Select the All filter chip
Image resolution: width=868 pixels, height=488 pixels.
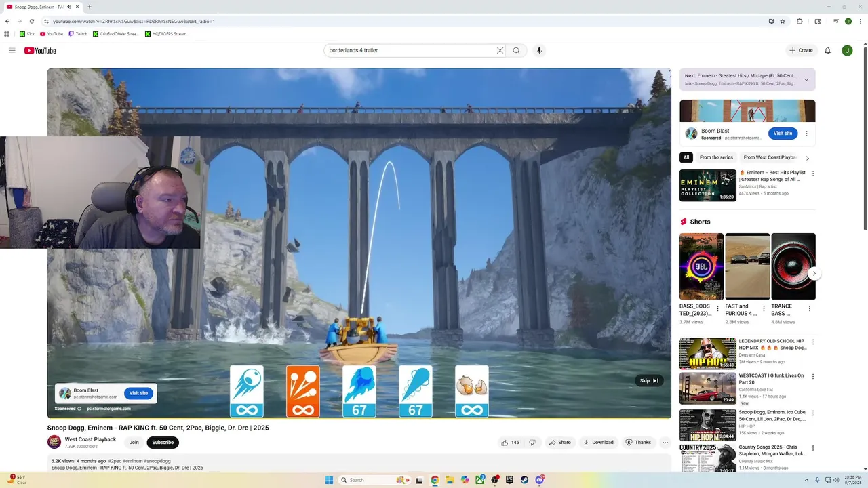coord(686,157)
